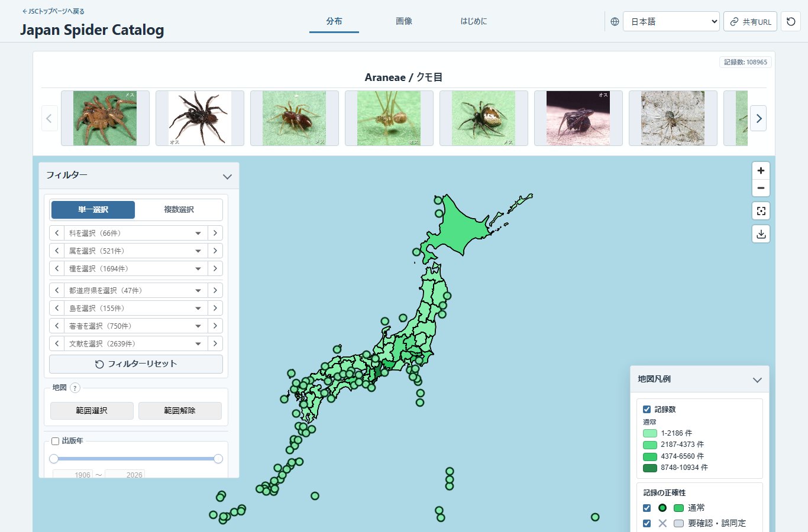Click the 8748-10934 件 legend color swatch
Screen dimensions: 808x532
click(x=650, y=468)
